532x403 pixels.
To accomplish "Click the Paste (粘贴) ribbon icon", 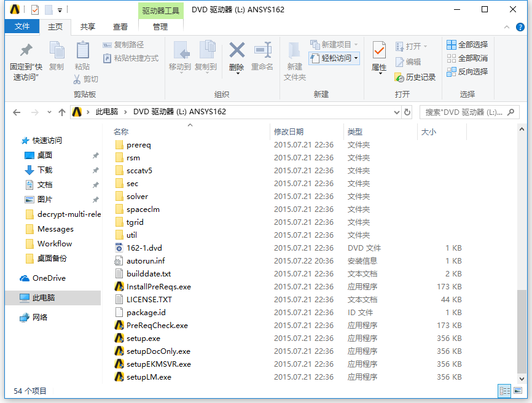I will (x=82, y=50).
